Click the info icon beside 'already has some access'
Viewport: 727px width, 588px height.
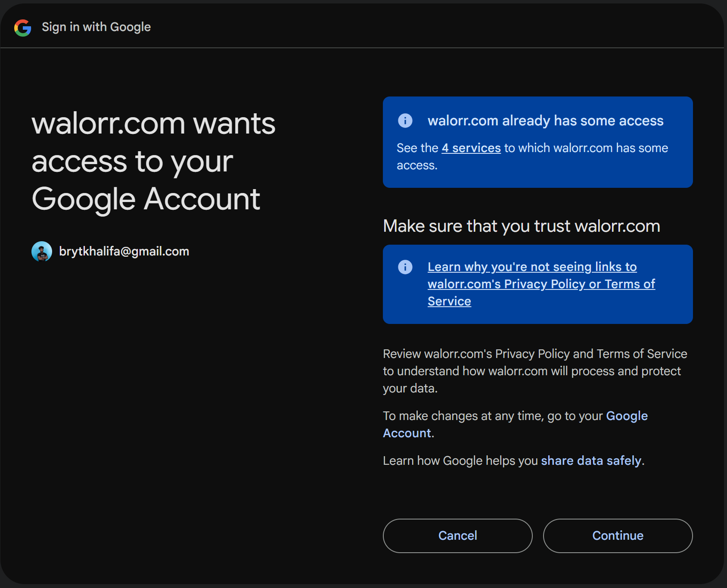pyautogui.click(x=405, y=121)
